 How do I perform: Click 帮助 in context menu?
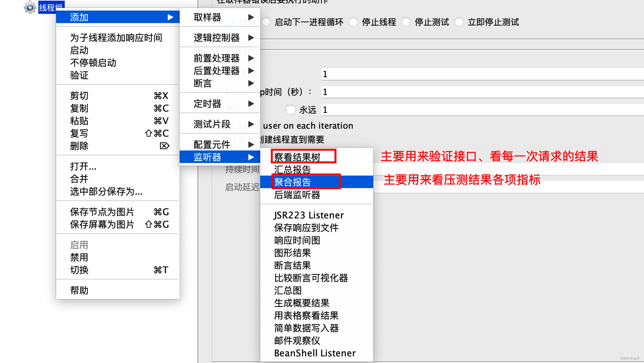79,290
